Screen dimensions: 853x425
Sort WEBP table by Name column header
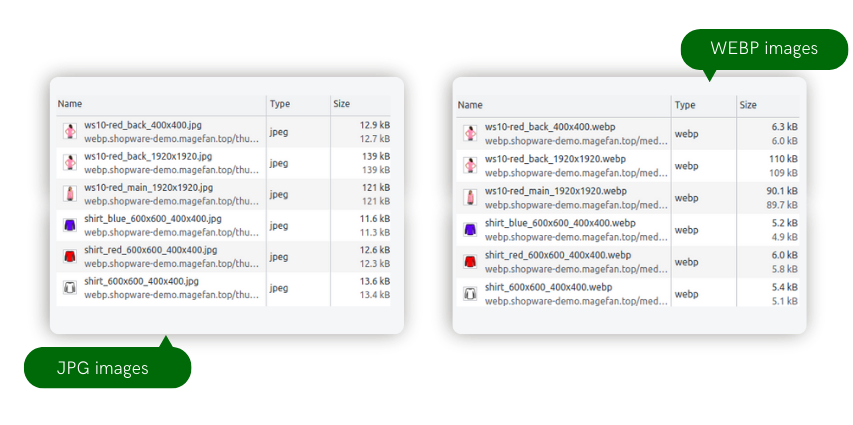(x=469, y=106)
